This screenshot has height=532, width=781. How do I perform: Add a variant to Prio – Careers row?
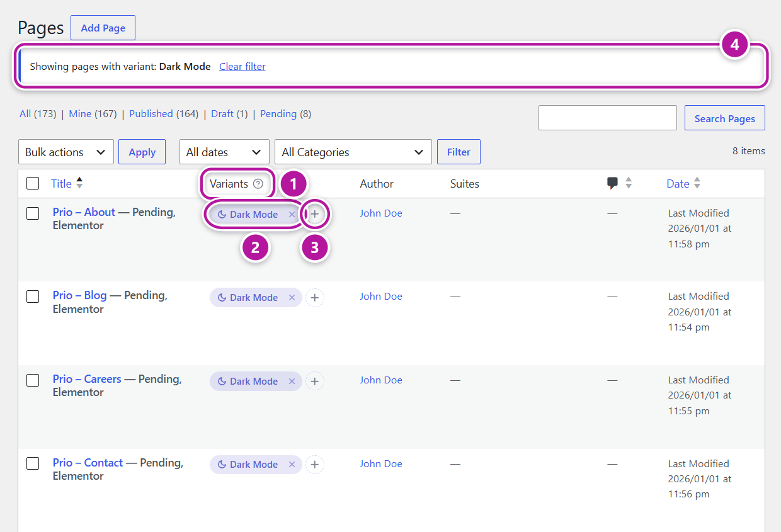315,381
